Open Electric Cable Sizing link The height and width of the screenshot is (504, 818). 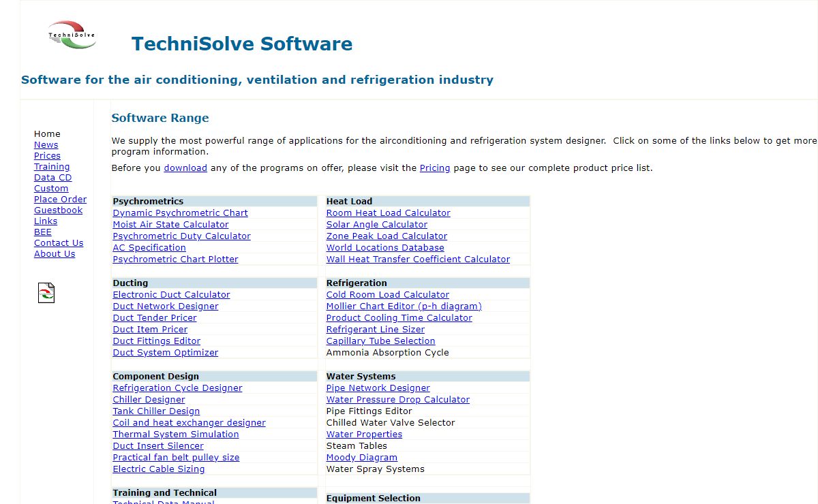click(x=159, y=469)
